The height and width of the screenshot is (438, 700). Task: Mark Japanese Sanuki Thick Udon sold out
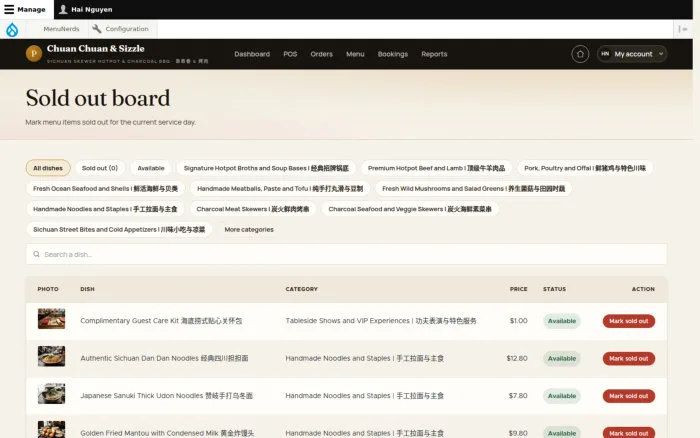pyautogui.click(x=629, y=396)
